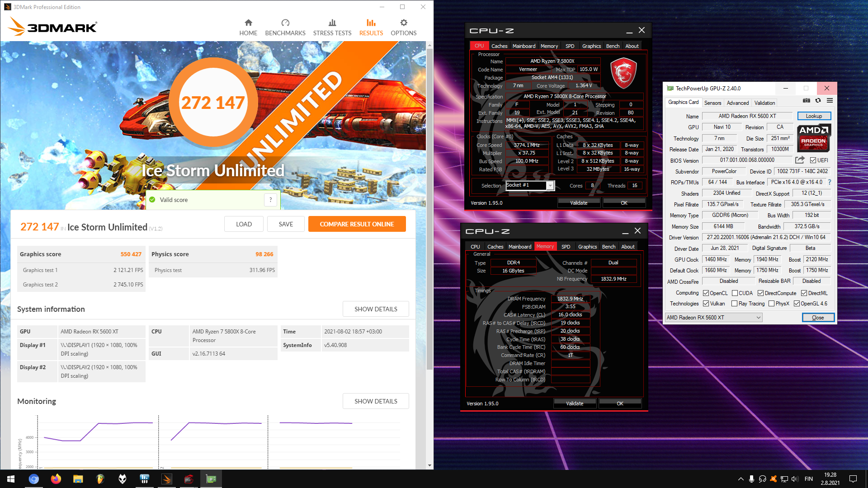Open the GPU selector dropdown in GPU-Z

pyautogui.click(x=714, y=318)
